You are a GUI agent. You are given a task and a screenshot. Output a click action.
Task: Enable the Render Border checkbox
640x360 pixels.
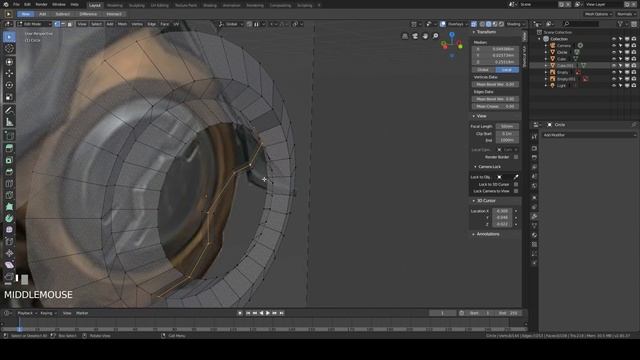516,157
